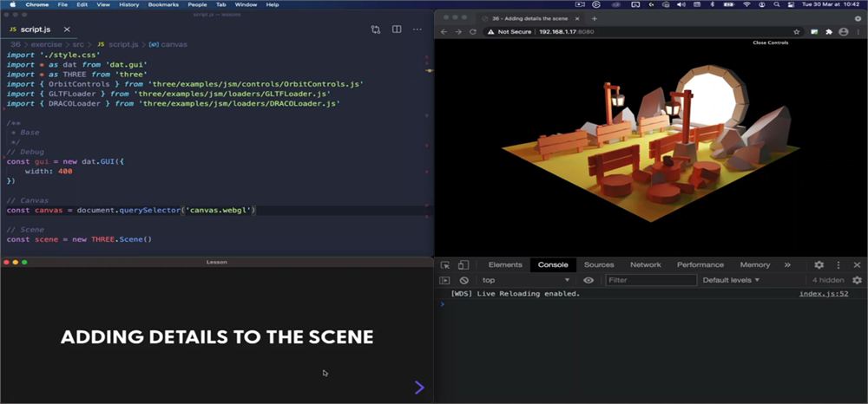
Task: Open the DevTools three-dot customize menu
Action: coord(838,264)
